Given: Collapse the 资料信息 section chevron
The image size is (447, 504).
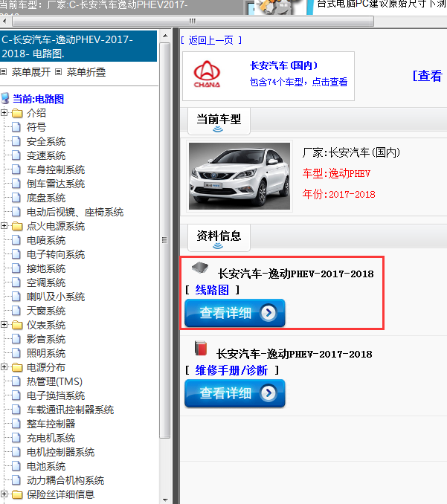Looking at the screenshot, I should click(x=218, y=246).
